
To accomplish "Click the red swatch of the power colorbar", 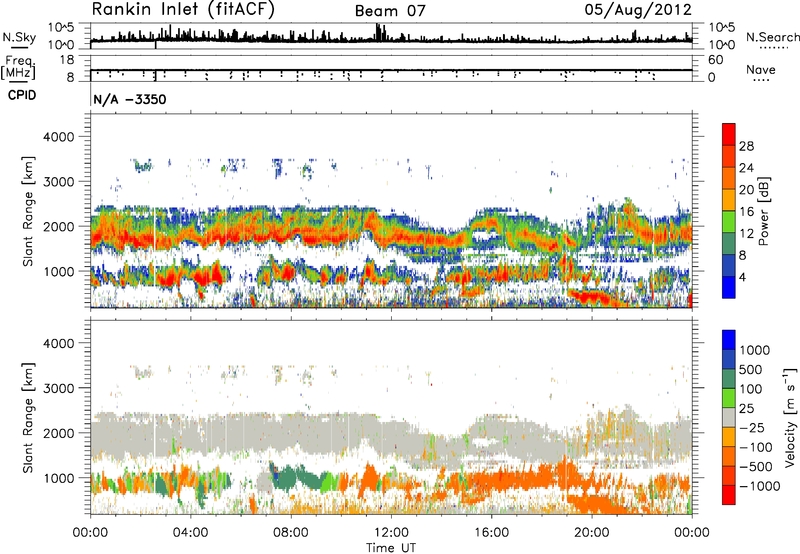I will coord(729,134).
